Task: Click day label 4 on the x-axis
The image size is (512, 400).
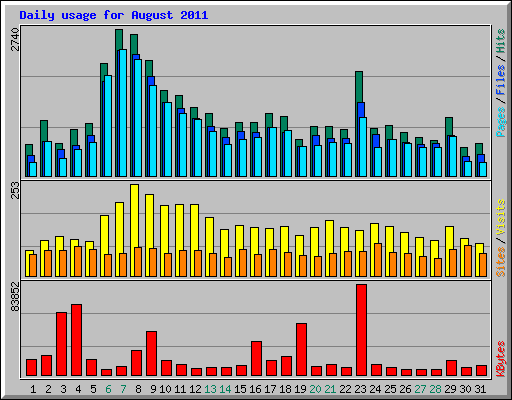Action: click(78, 389)
